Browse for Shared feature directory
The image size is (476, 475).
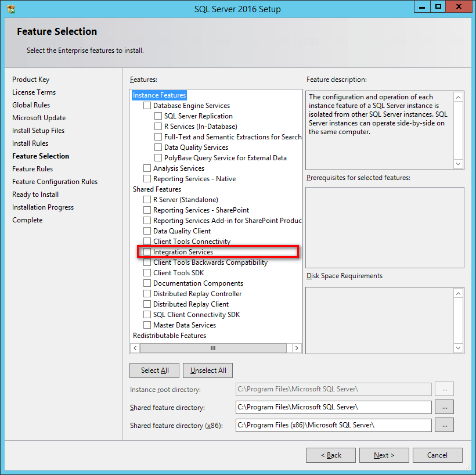[x=444, y=407]
